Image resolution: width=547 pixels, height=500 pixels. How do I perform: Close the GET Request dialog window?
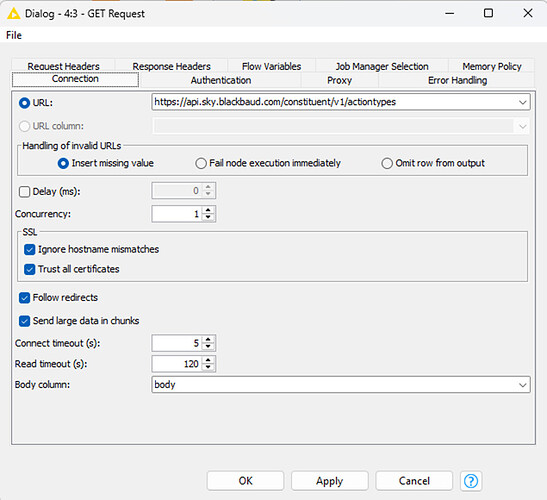(x=528, y=13)
